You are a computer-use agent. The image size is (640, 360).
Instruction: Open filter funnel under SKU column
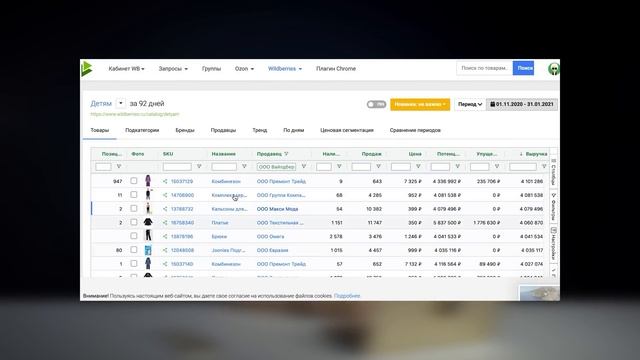[199, 167]
